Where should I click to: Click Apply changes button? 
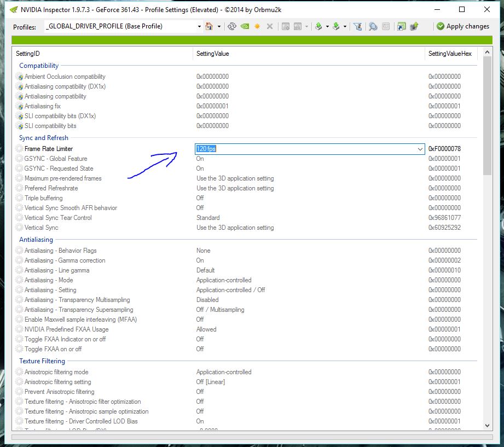[x=463, y=26]
